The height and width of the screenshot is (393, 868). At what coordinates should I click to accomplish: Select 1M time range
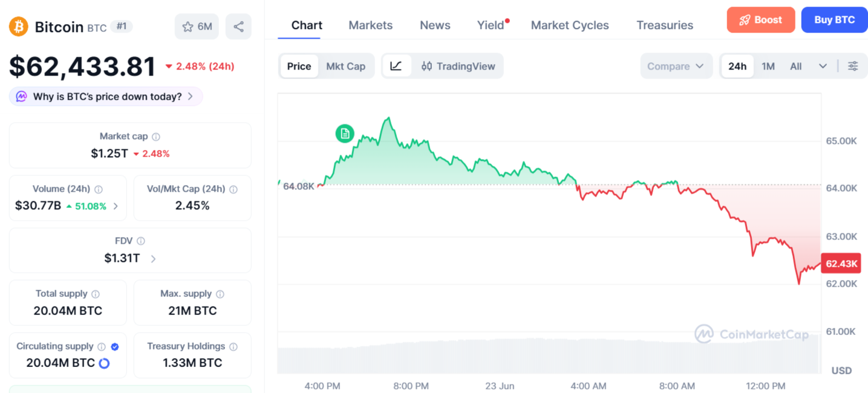(x=768, y=66)
